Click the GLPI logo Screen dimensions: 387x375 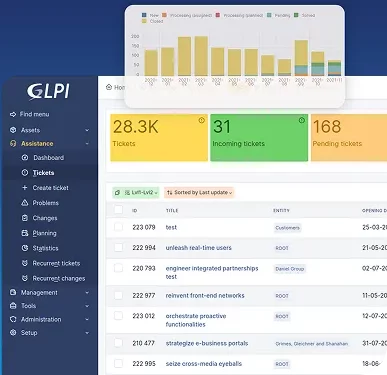pyautogui.click(x=48, y=91)
